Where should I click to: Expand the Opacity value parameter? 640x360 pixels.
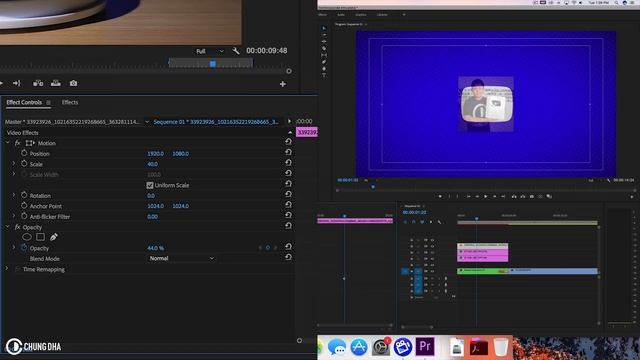pos(14,247)
